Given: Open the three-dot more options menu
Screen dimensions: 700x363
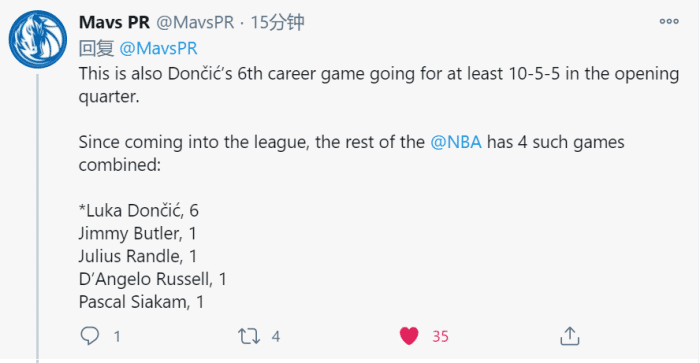Looking at the screenshot, I should point(669,21).
